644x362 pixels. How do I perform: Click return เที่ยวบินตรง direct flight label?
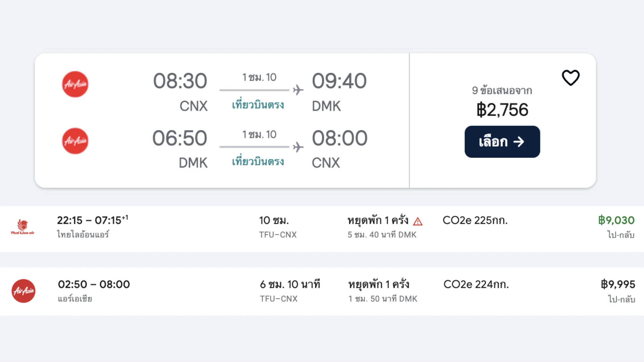coord(258,162)
